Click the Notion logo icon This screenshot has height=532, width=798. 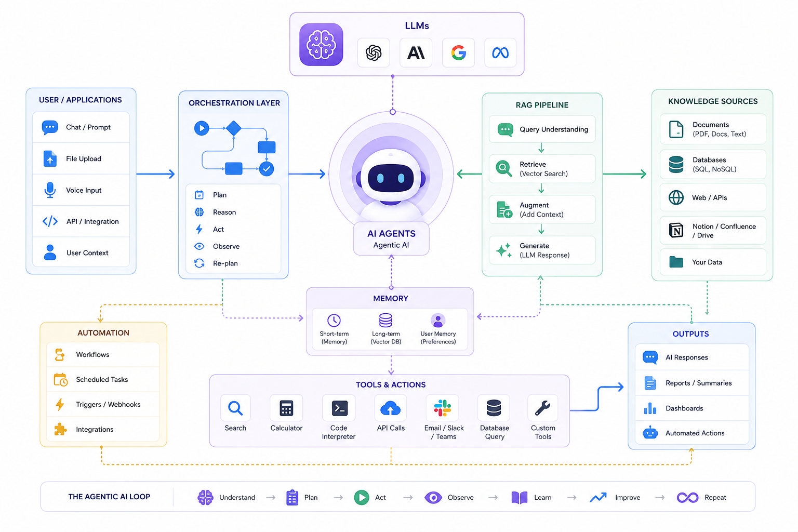[x=676, y=230]
